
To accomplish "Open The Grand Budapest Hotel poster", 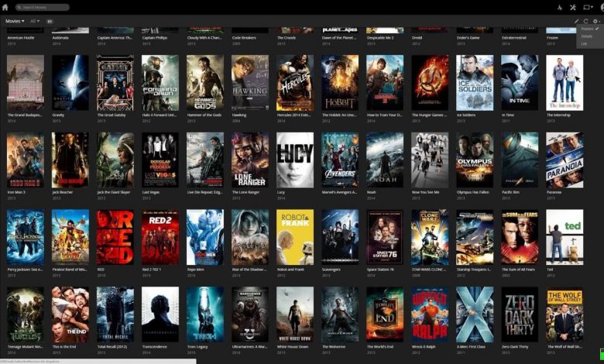I will click(x=26, y=82).
